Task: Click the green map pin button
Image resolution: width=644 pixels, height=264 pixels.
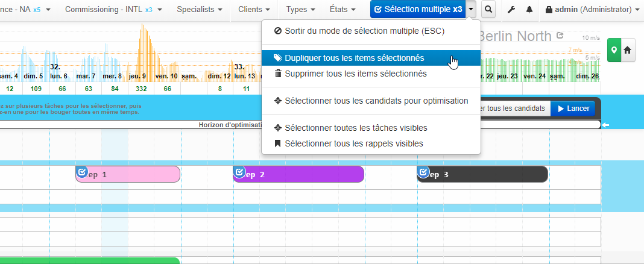Action: click(x=614, y=51)
